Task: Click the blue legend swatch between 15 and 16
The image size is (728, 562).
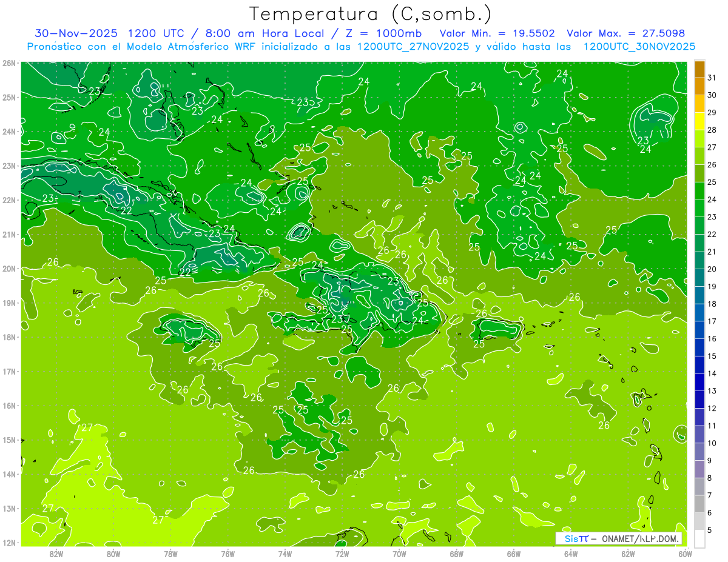Action: 699,347
